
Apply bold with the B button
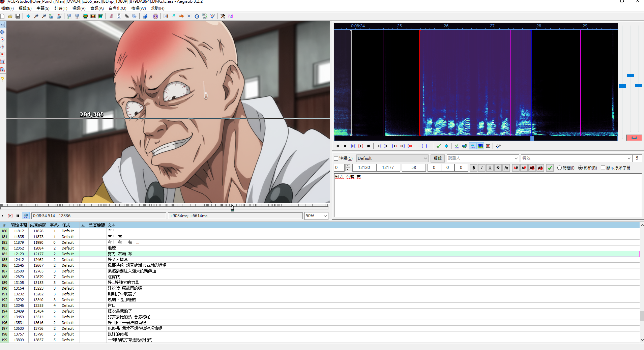click(x=474, y=168)
